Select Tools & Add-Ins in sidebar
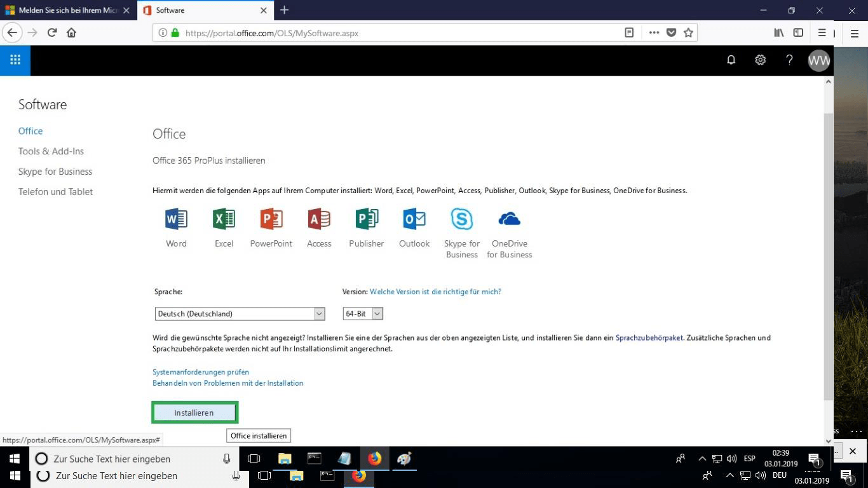 [51, 151]
